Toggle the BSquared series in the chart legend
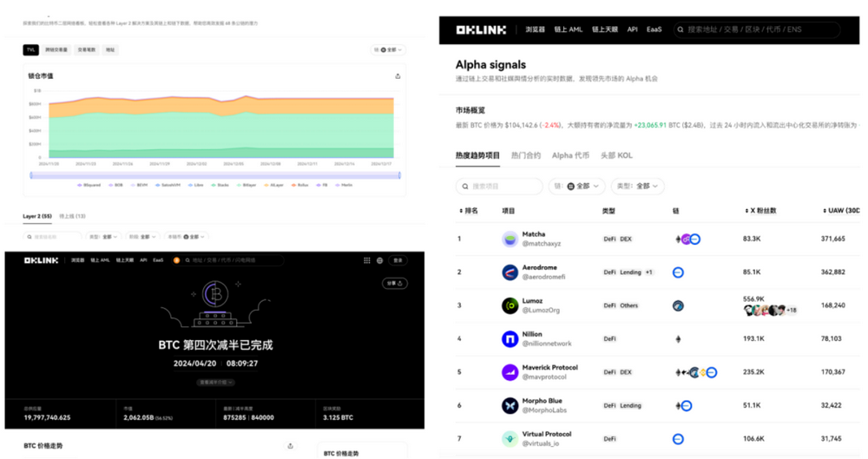The image size is (868, 459). tap(89, 185)
